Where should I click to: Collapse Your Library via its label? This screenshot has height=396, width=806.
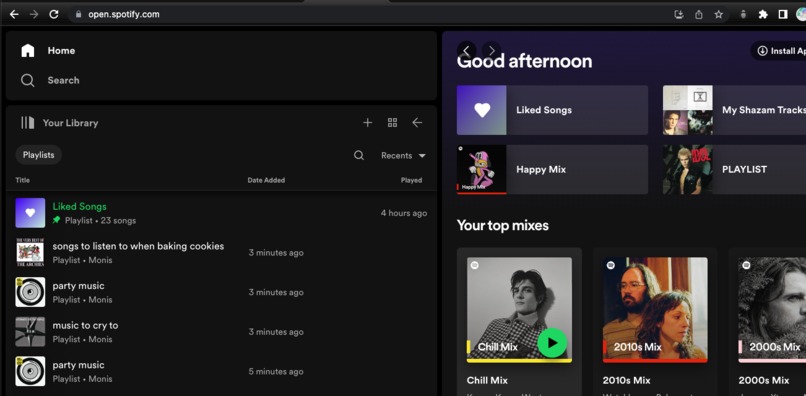(x=70, y=123)
